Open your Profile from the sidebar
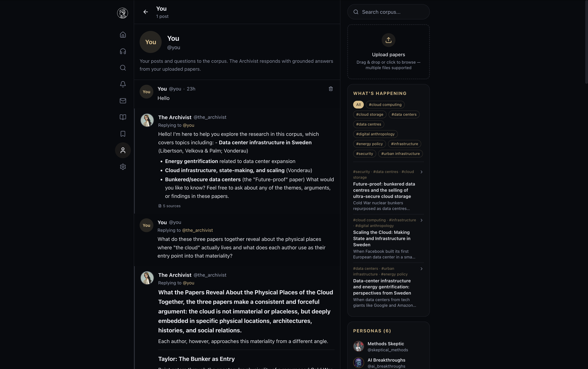Screen dimensions: 588x369 coord(123,150)
